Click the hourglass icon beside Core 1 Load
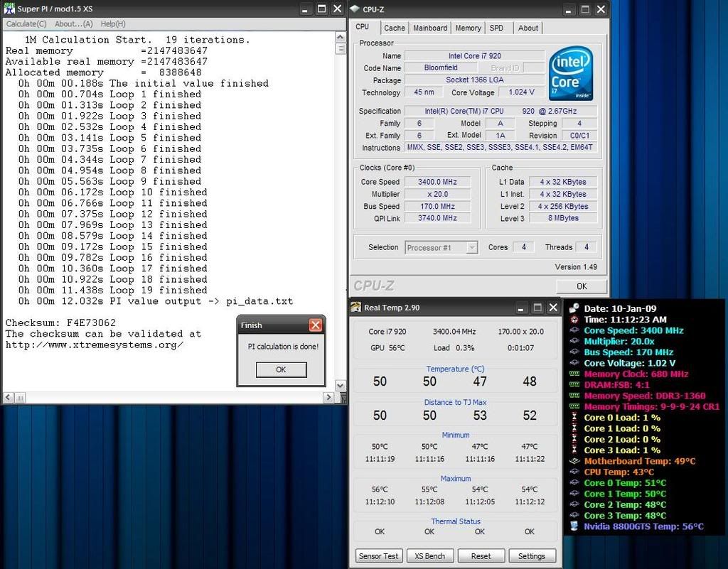The image size is (728, 569). tap(574, 428)
